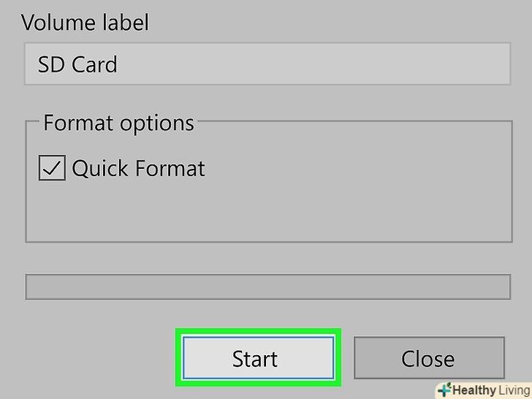Click the empty format progress bar
532x399 pixels.
coord(267,287)
